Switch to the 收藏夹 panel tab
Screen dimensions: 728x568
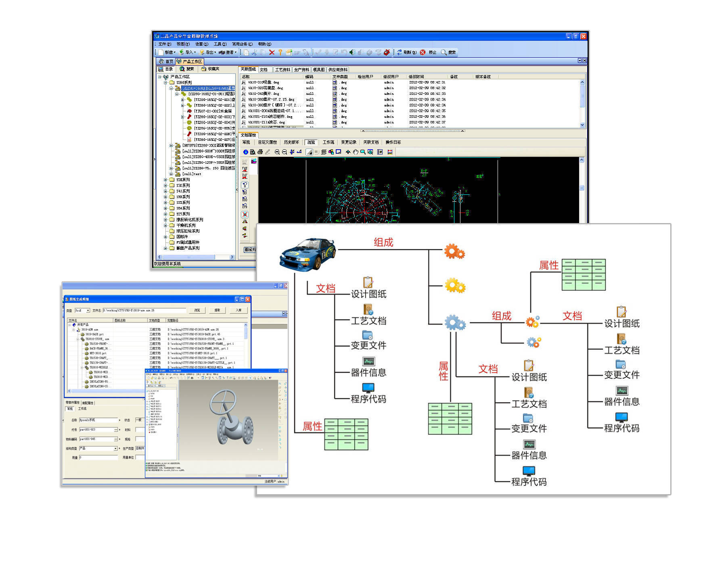pos(211,69)
